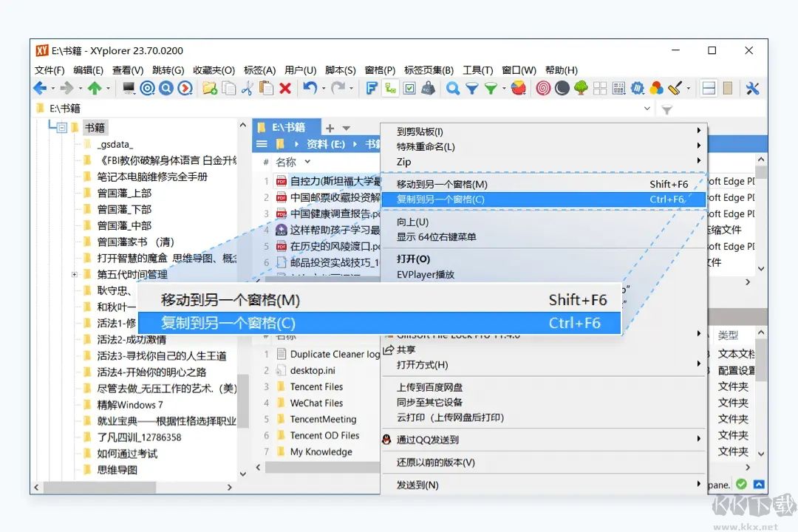Image resolution: width=798 pixels, height=532 pixels.
Task: Click the scissors Cut icon in toolbar
Action: tap(248, 88)
